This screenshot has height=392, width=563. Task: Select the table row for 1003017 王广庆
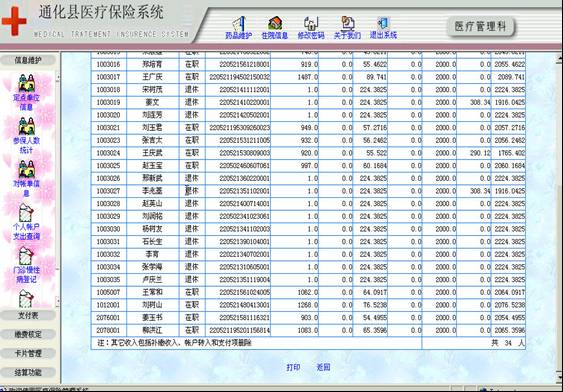308,77
